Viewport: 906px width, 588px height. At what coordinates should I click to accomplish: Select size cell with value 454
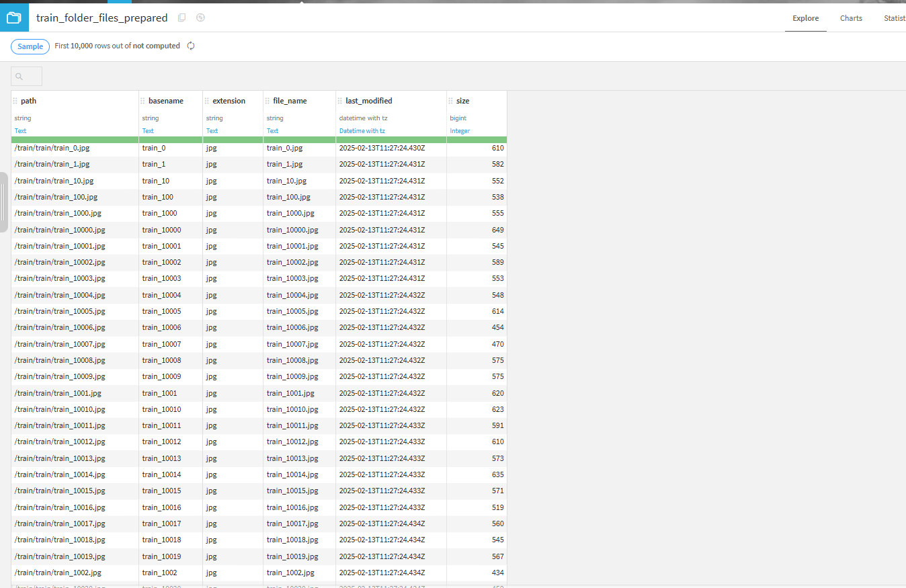click(x=477, y=327)
